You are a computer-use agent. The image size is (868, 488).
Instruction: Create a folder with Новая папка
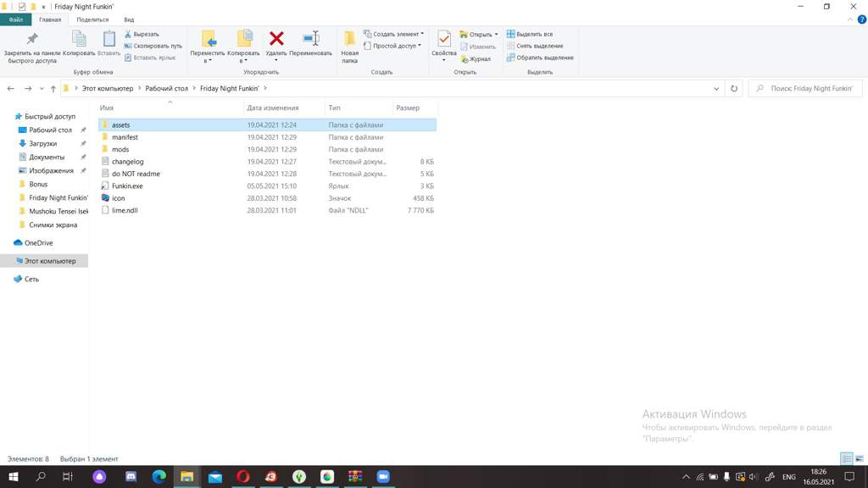349,47
